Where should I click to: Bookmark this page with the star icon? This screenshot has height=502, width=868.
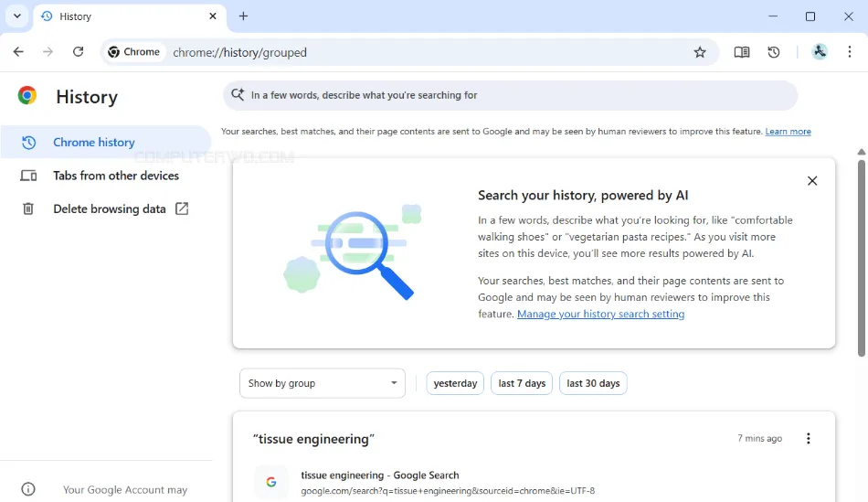tap(700, 52)
